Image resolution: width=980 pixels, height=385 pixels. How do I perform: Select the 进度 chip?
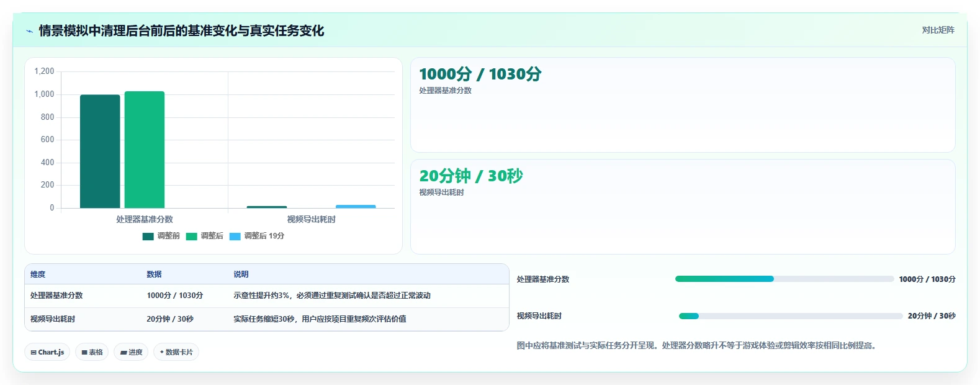tap(131, 352)
